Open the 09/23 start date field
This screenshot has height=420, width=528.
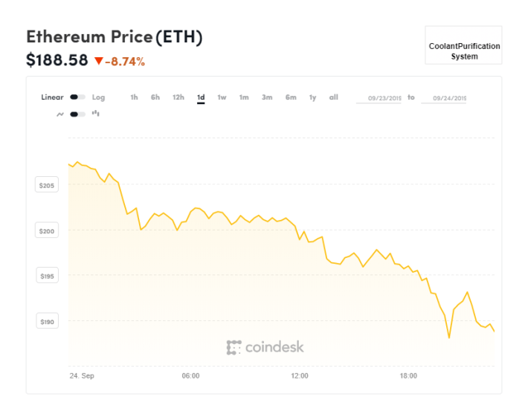click(379, 98)
